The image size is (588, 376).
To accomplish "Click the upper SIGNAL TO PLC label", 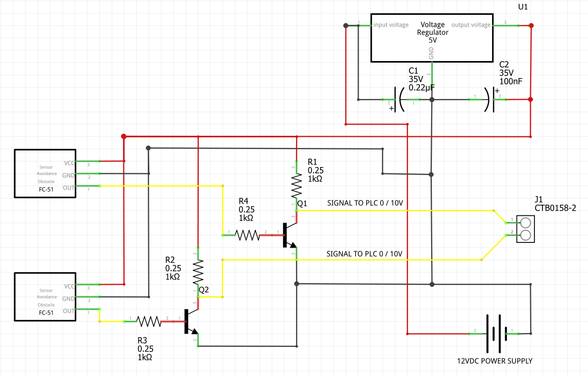I will click(x=365, y=203).
